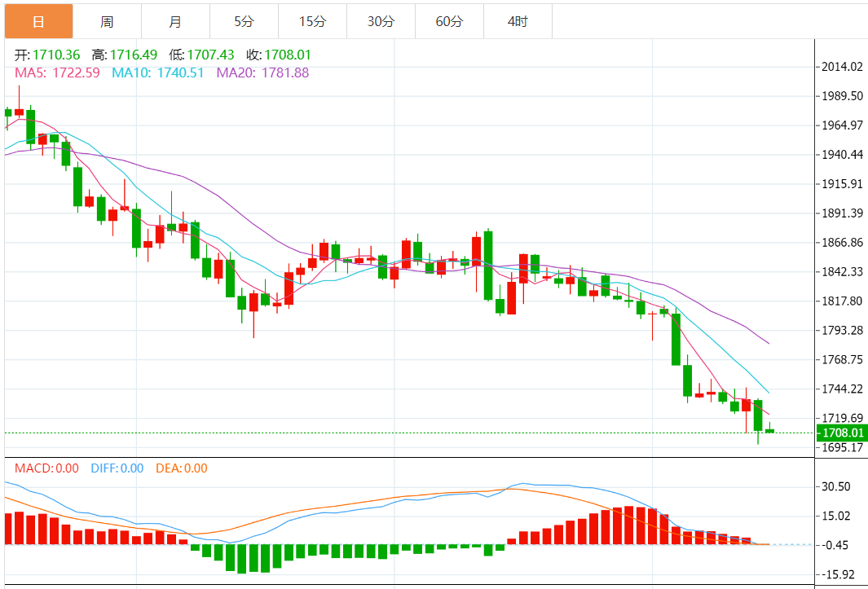Click the last small green candlestick
This screenshot has width=868, height=589.
tap(769, 430)
